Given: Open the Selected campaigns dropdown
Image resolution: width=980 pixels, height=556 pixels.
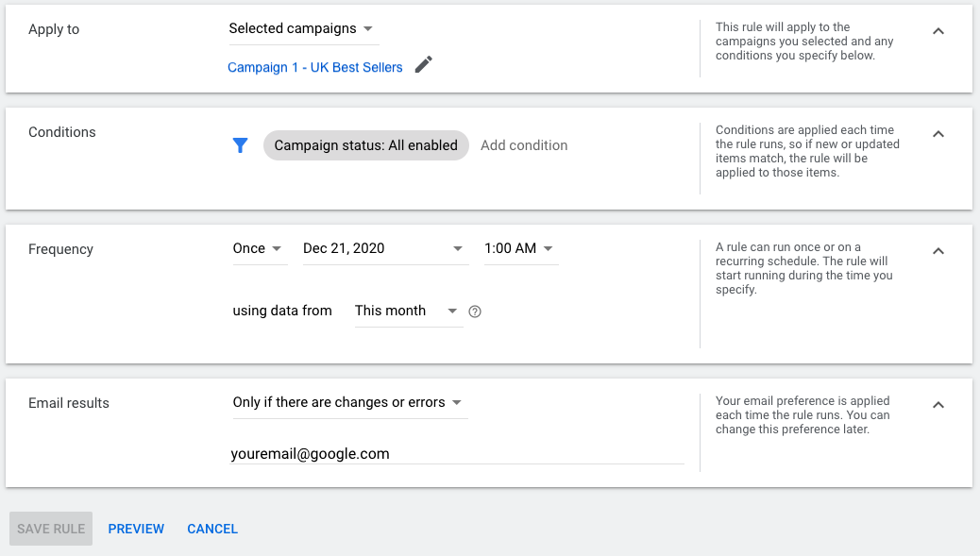Looking at the screenshot, I should pyautogui.click(x=302, y=29).
